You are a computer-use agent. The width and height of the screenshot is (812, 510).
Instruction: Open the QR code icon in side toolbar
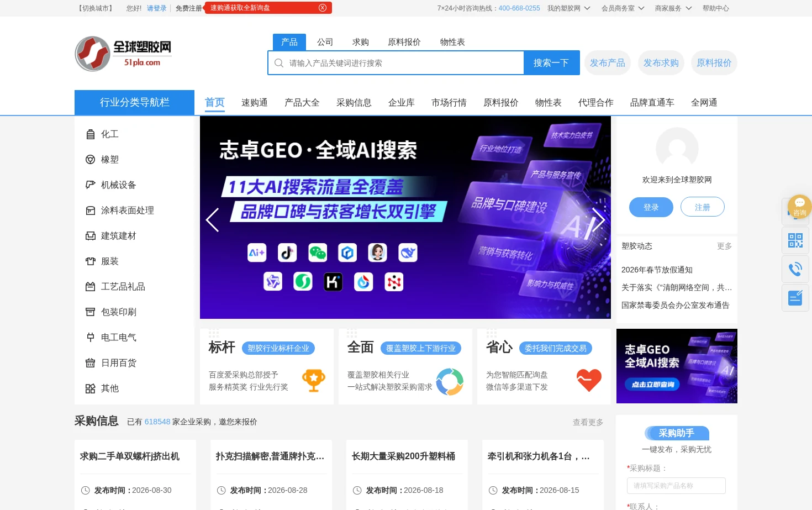(x=795, y=240)
